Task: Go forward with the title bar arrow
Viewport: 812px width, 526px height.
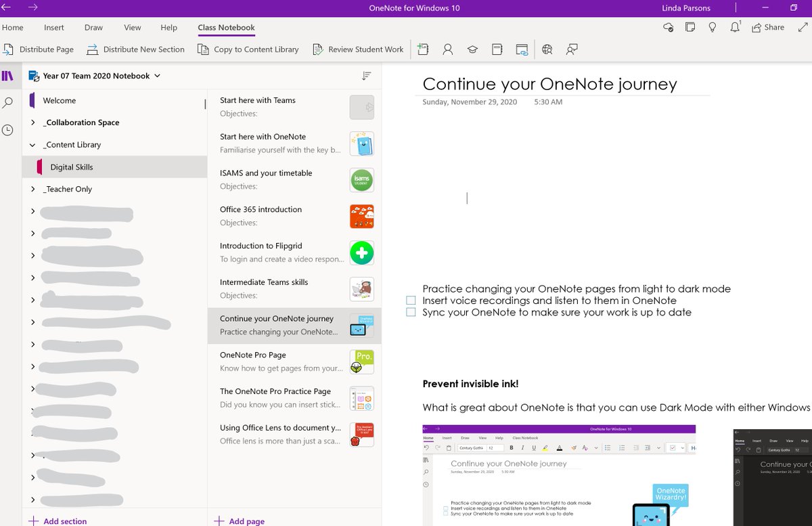Action: (x=33, y=7)
